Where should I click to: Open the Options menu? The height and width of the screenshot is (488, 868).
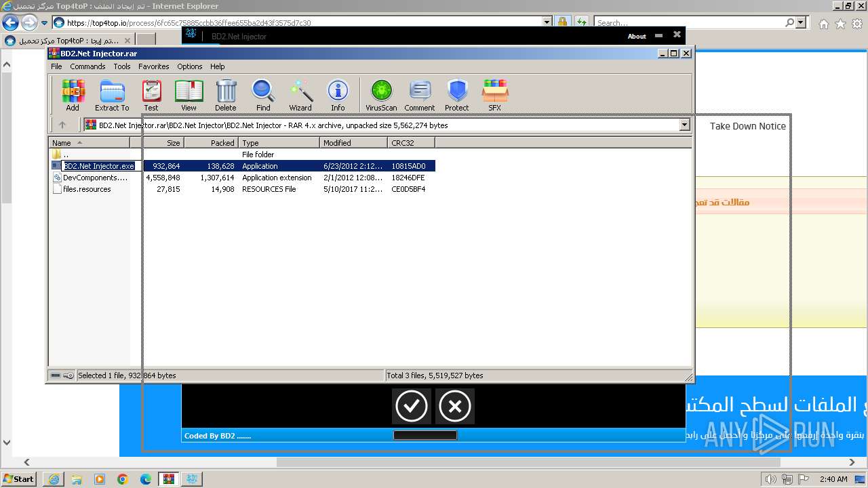(190, 66)
